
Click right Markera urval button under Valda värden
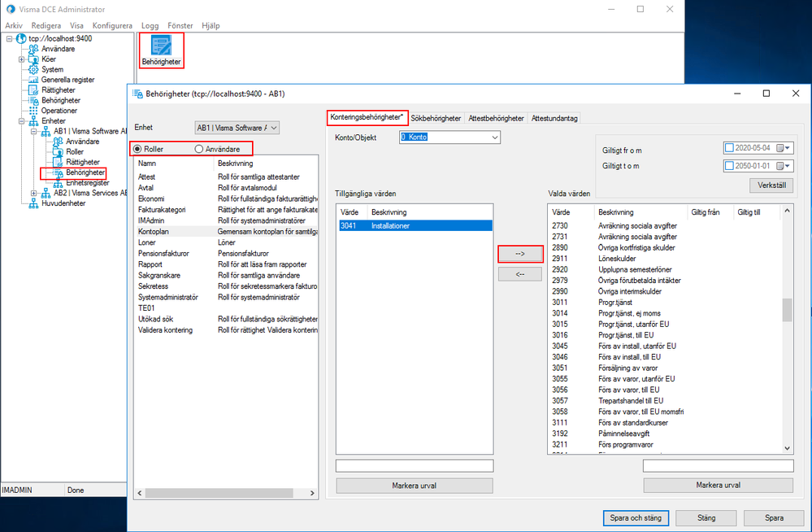(719, 486)
